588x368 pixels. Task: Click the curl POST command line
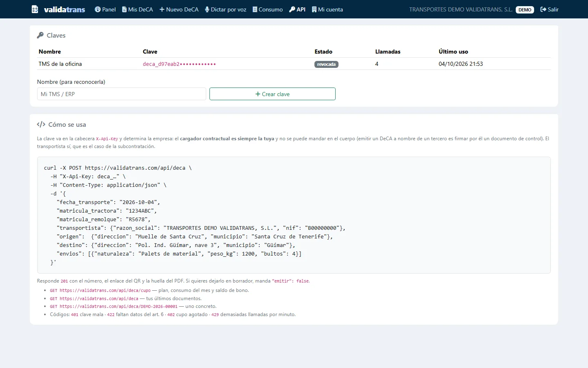pyautogui.click(x=118, y=168)
